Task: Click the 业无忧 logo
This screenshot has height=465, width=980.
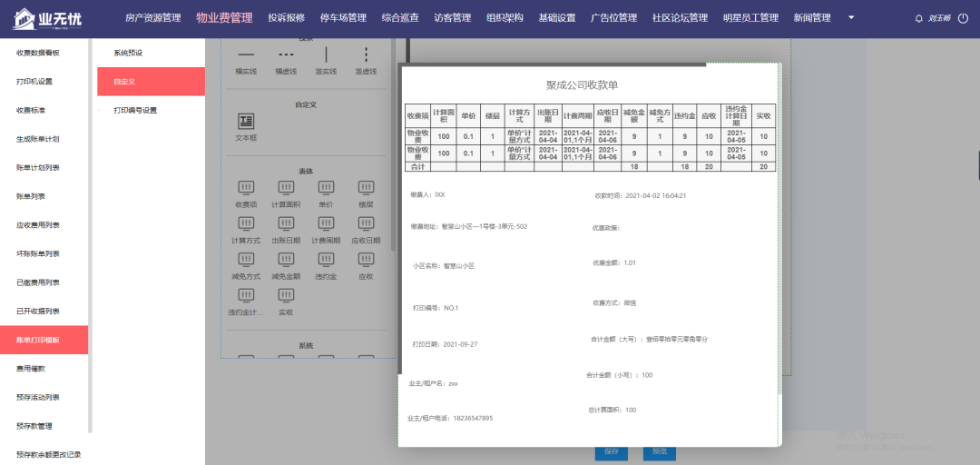Action: (47, 19)
